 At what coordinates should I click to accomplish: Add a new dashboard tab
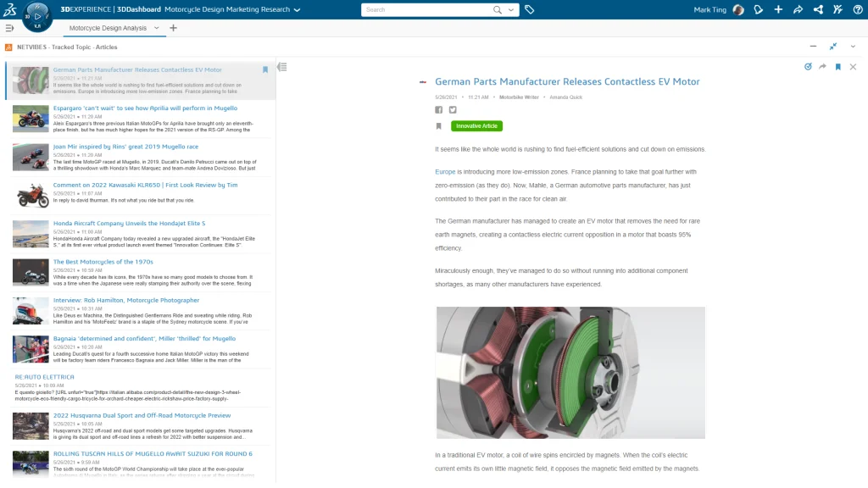point(173,28)
